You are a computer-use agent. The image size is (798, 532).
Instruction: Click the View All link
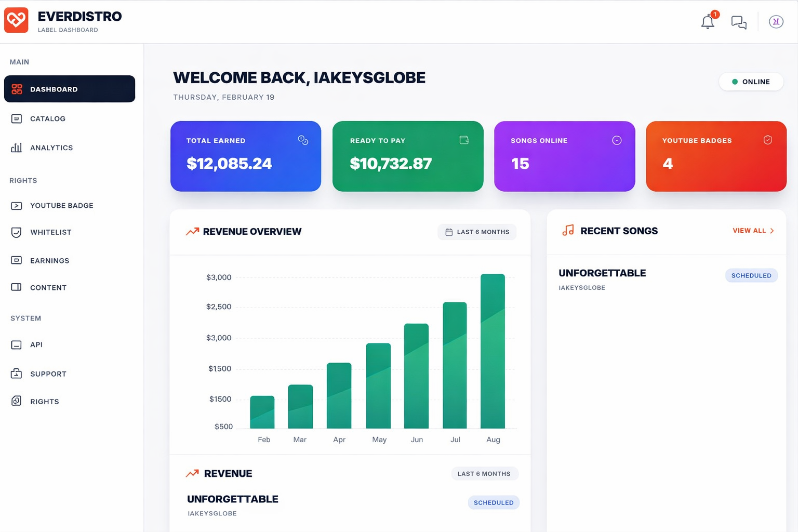click(x=749, y=231)
